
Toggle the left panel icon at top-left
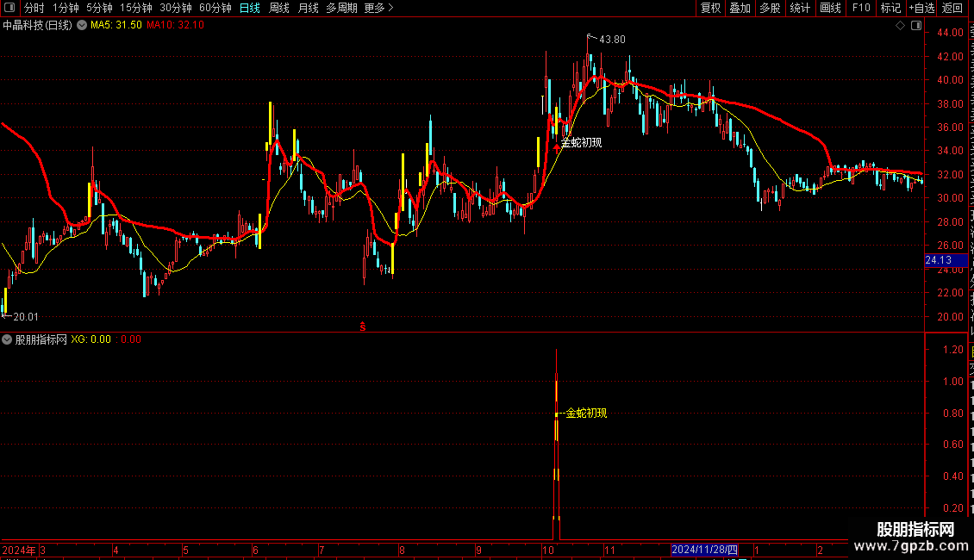(x=9, y=8)
